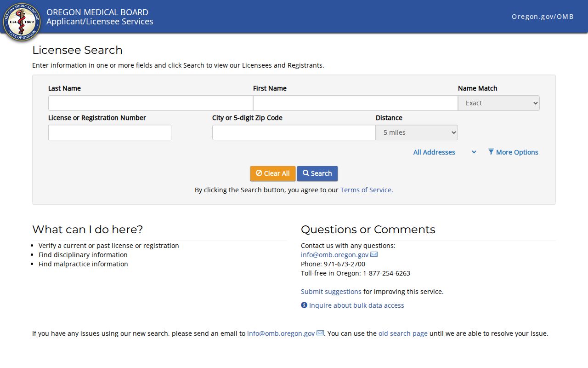
Task: Open the info@omb.oregon.gov link under Contact us
Action: tap(335, 255)
